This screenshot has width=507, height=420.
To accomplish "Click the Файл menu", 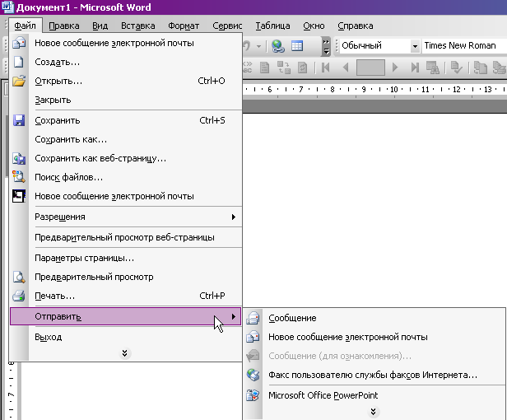I will [x=26, y=26].
